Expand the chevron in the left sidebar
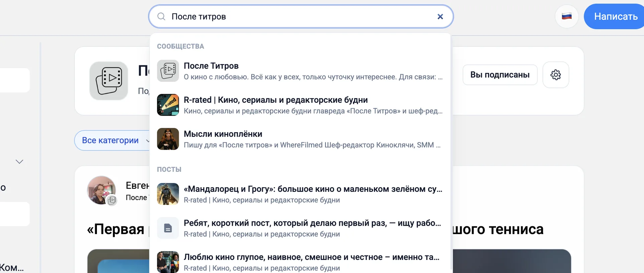644x273 pixels. click(x=19, y=162)
